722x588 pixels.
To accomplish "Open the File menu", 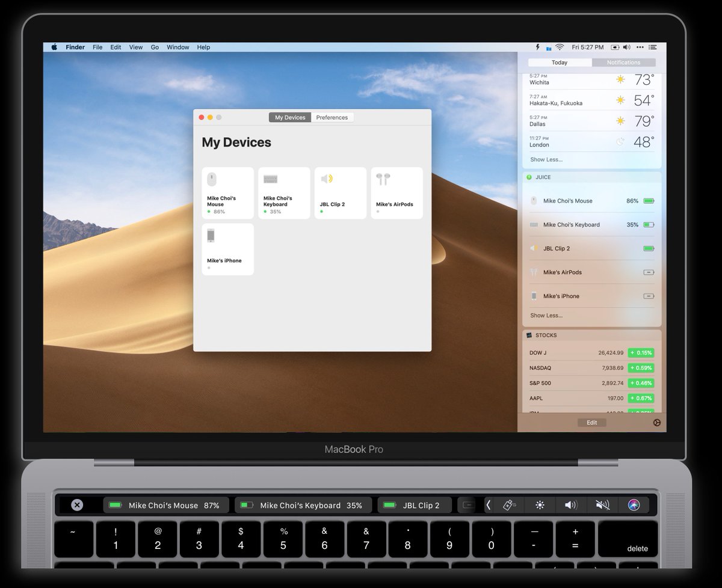I will click(x=97, y=47).
